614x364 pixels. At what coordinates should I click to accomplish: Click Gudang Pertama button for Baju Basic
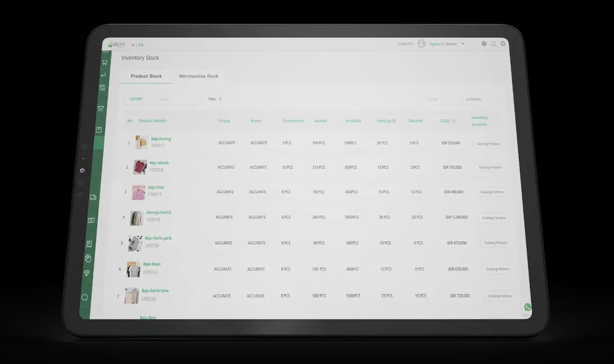[498, 269]
